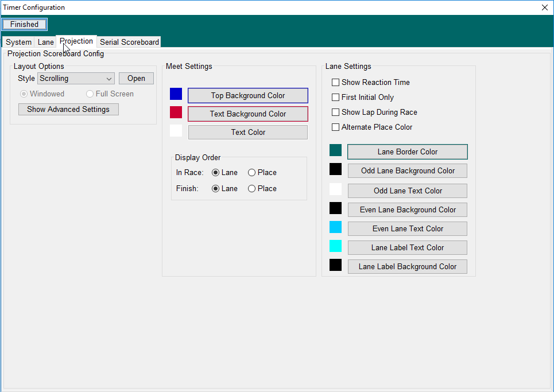Enable Alternate Place Color checkbox
This screenshot has width=554, height=392.
(336, 127)
